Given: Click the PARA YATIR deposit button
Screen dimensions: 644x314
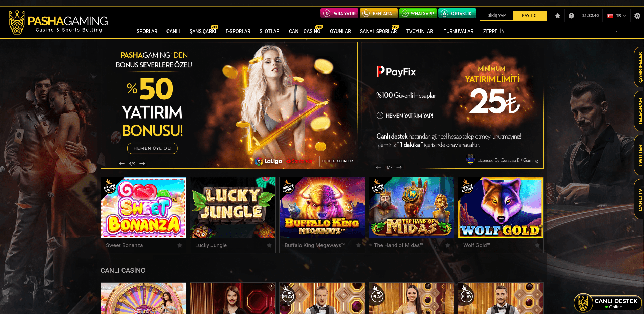Looking at the screenshot, I should point(339,13).
